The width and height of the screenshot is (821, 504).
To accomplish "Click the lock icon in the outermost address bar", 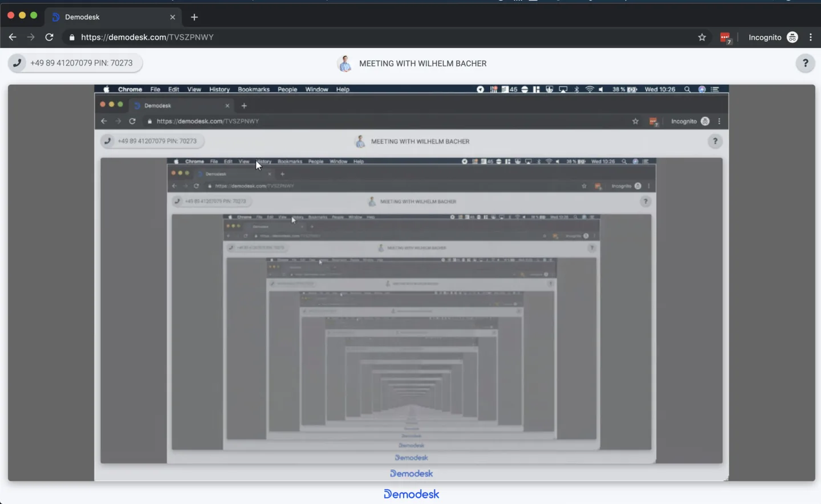I will [72, 38].
